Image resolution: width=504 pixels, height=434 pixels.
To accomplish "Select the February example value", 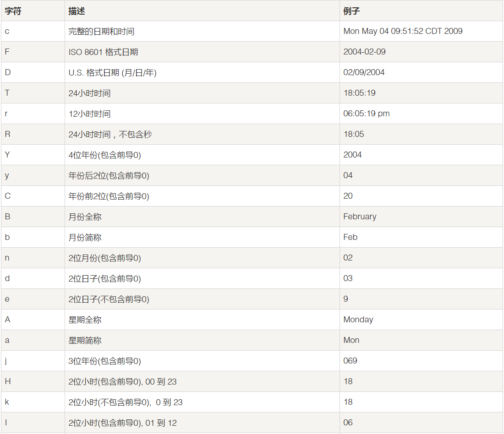I will pos(360,217).
